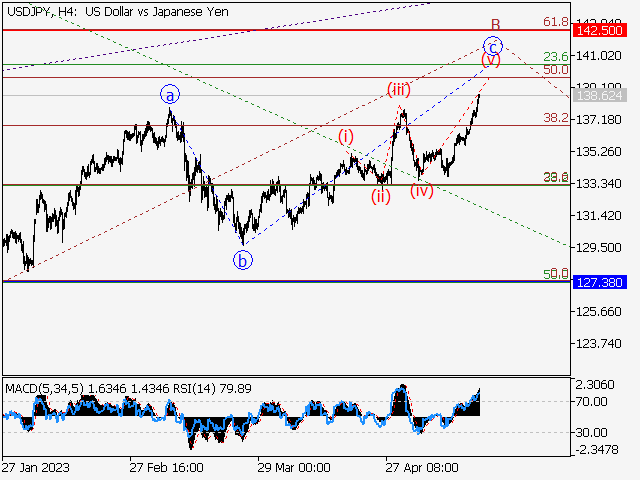
Task: Click the 61.8 Fibonacci level label
Action: [556, 22]
